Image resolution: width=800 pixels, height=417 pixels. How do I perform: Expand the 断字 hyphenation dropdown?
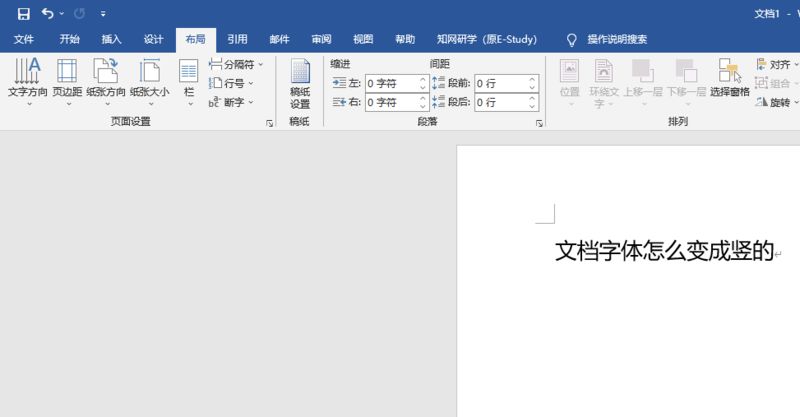[232, 102]
